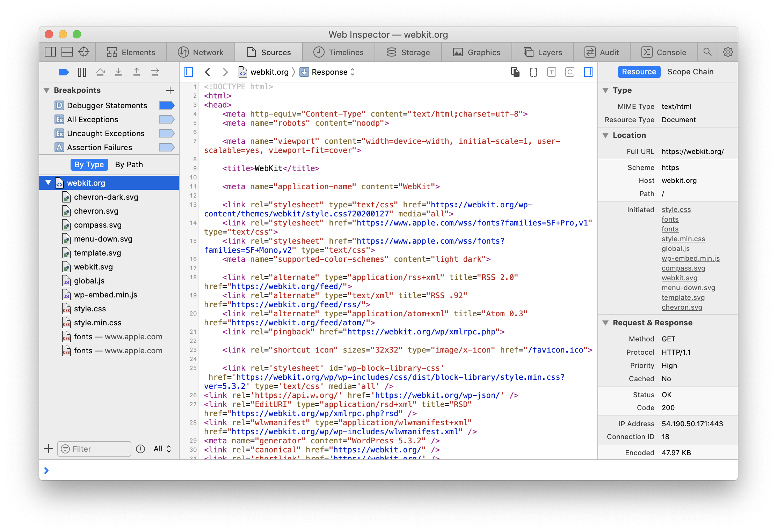
Task: Collapse the webkit.org resource tree
Action: pyautogui.click(x=48, y=183)
